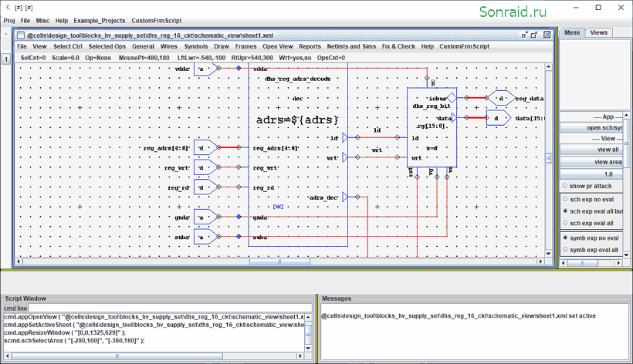Select symb exp no eval option
The height and width of the screenshot is (364, 633).
(x=565, y=238)
